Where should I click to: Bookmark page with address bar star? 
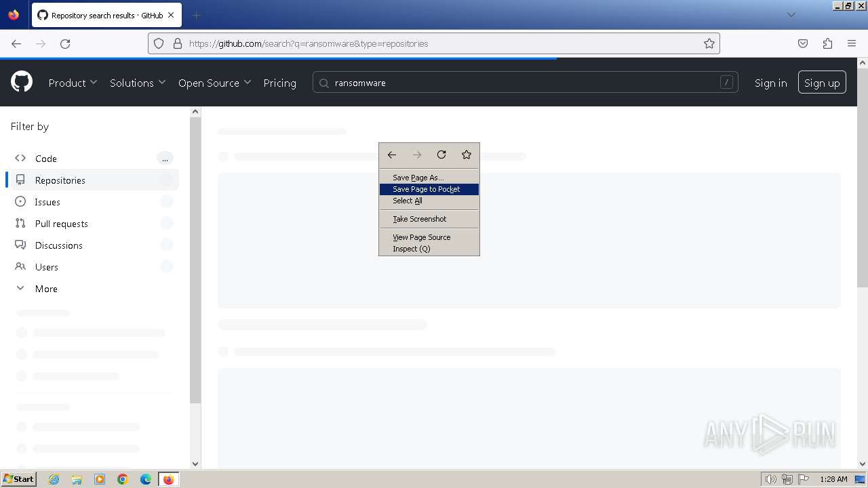[x=709, y=43]
